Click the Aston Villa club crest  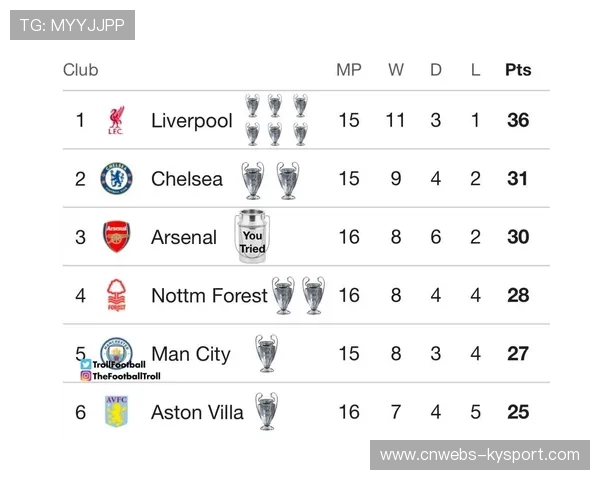117,411
